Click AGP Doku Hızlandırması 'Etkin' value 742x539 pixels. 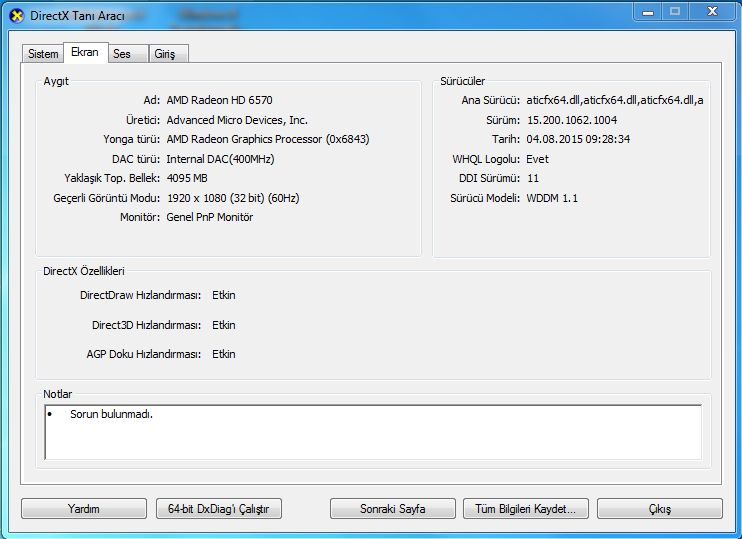224,354
